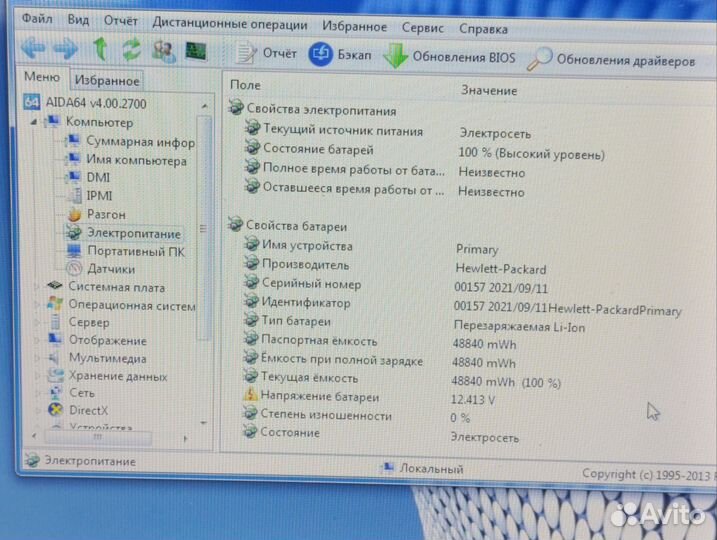This screenshot has height=540, width=717.
Task: Collapse the Компьютер tree node
Action: (x=34, y=122)
